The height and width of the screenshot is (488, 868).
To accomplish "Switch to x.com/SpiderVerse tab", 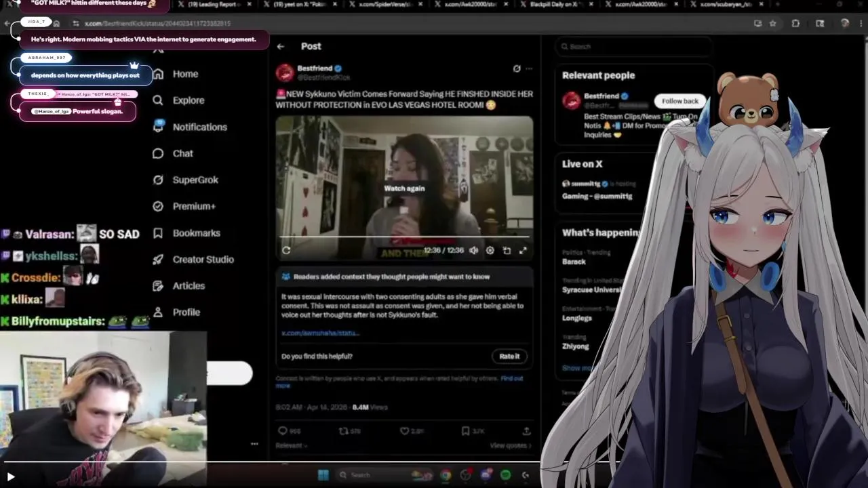I will [385, 4].
